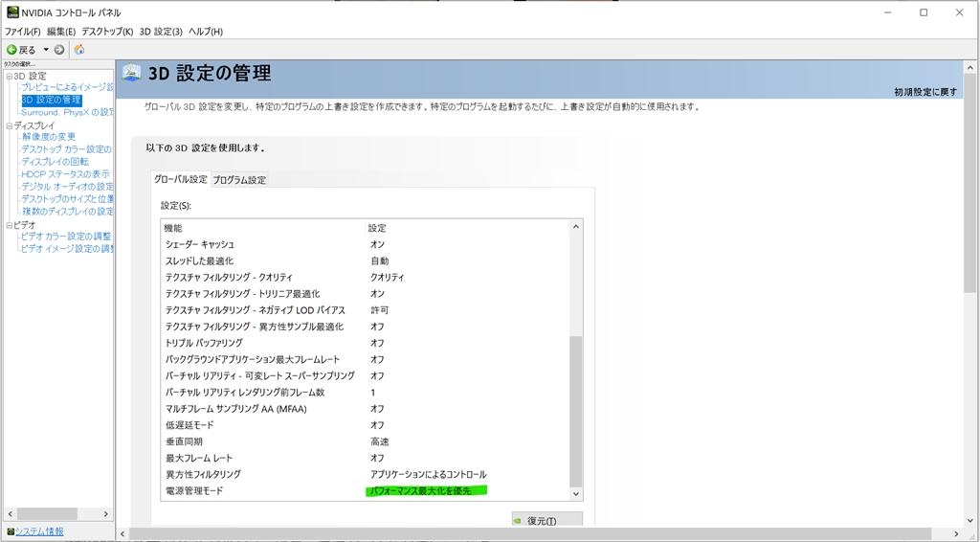Select the 電源管理モード row
The height and width of the screenshot is (542, 980).
click(x=366, y=490)
